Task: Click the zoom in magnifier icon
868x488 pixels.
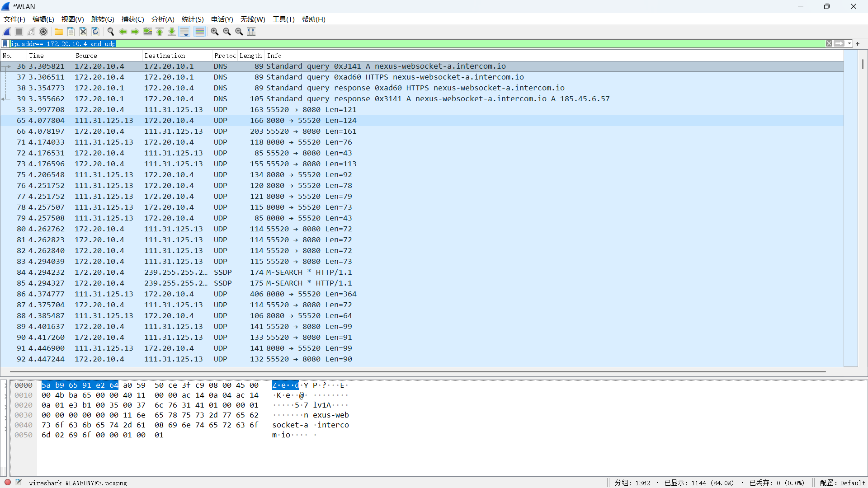Action: [x=215, y=32]
